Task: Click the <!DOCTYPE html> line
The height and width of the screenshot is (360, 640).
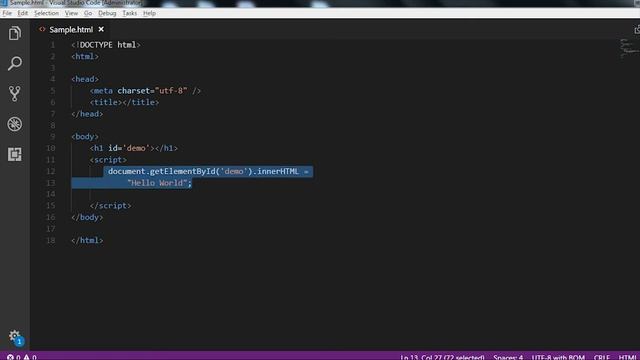Action: pos(106,45)
